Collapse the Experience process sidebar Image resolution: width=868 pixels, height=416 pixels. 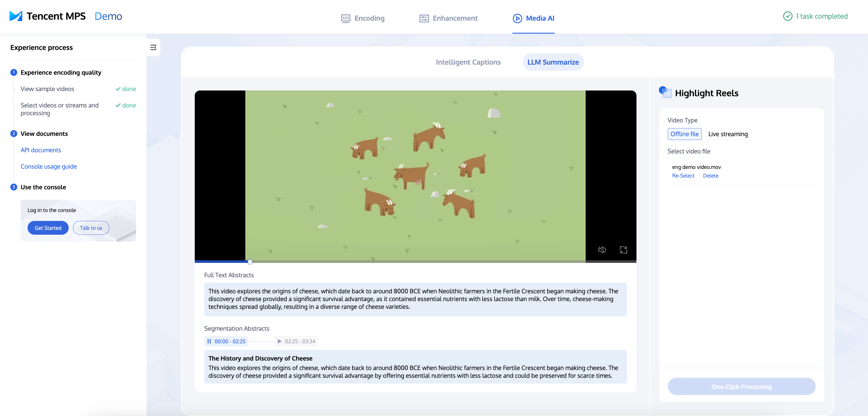click(x=153, y=47)
